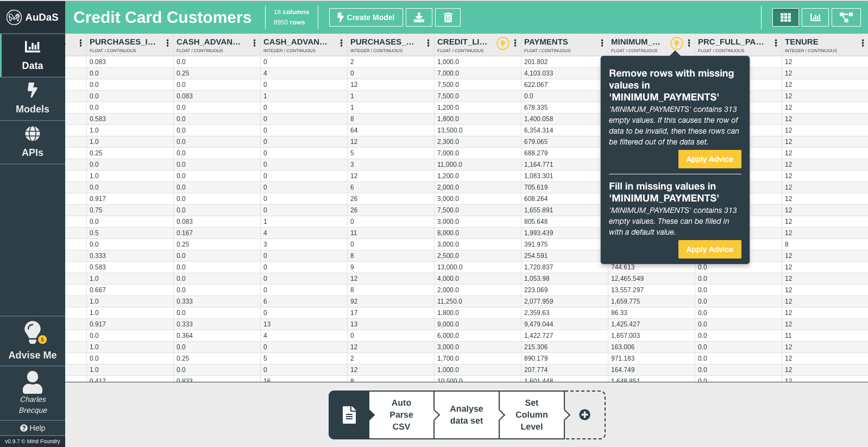Screen dimensions: 868x447
Task: Select purchases cell with value 92
Action: [x=391, y=301]
